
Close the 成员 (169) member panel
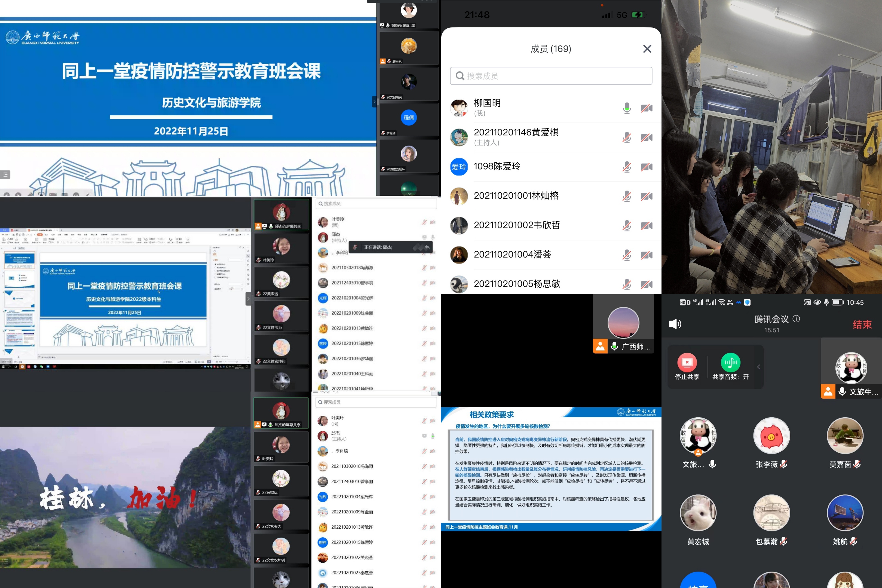(x=647, y=49)
